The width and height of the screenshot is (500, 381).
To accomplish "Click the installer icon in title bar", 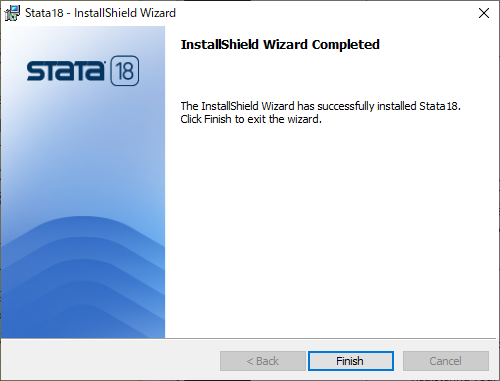I will point(12,13).
